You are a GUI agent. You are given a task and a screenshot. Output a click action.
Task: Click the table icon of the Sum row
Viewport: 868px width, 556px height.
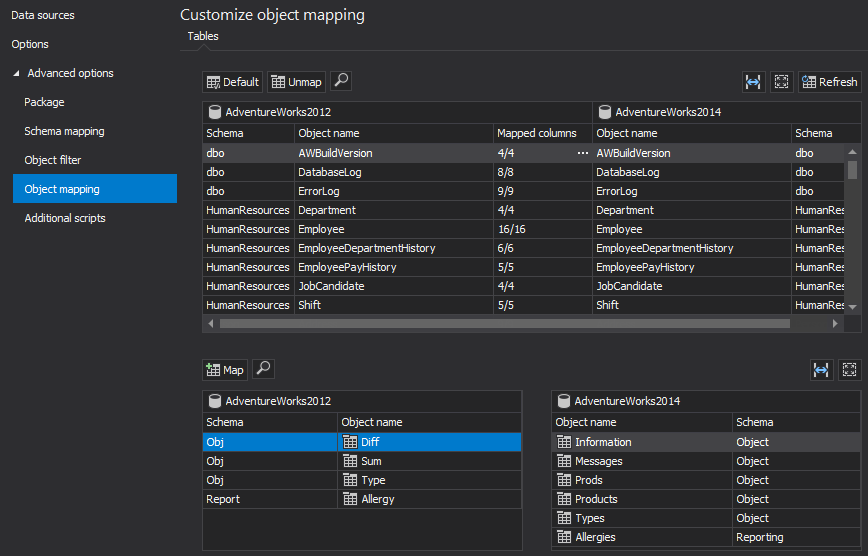click(350, 461)
